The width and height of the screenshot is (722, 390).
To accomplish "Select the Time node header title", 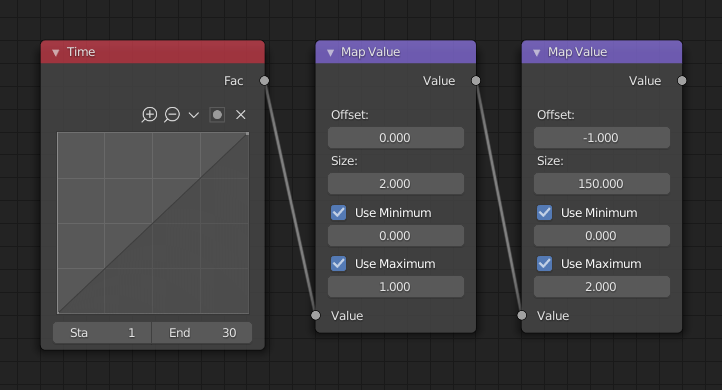I will coord(81,52).
